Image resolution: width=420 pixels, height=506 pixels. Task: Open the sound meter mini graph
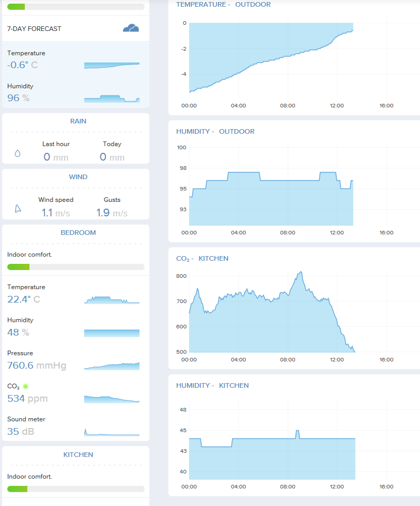pyautogui.click(x=112, y=433)
